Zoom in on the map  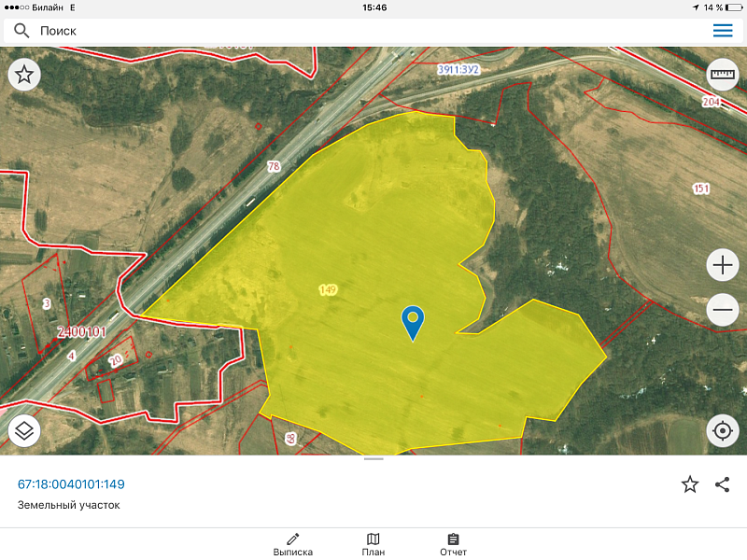click(723, 266)
